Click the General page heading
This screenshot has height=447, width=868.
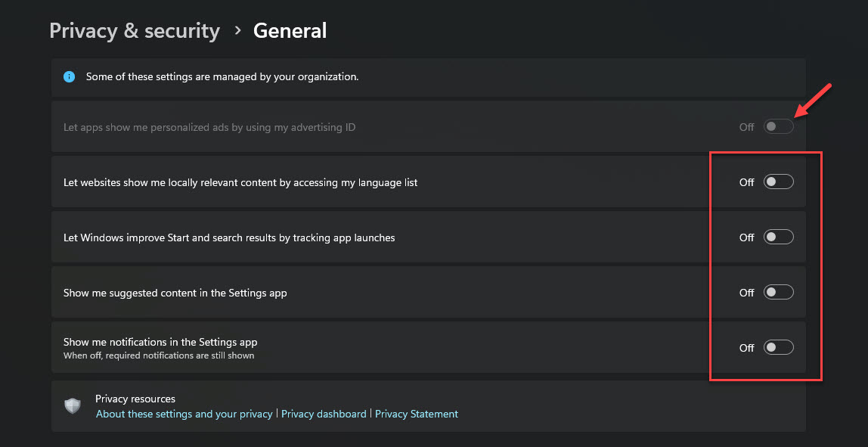(290, 31)
